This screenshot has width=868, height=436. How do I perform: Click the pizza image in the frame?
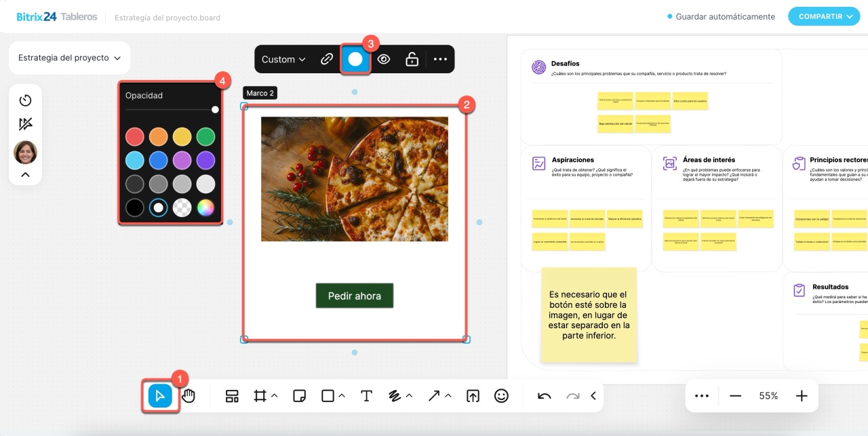pyautogui.click(x=354, y=178)
